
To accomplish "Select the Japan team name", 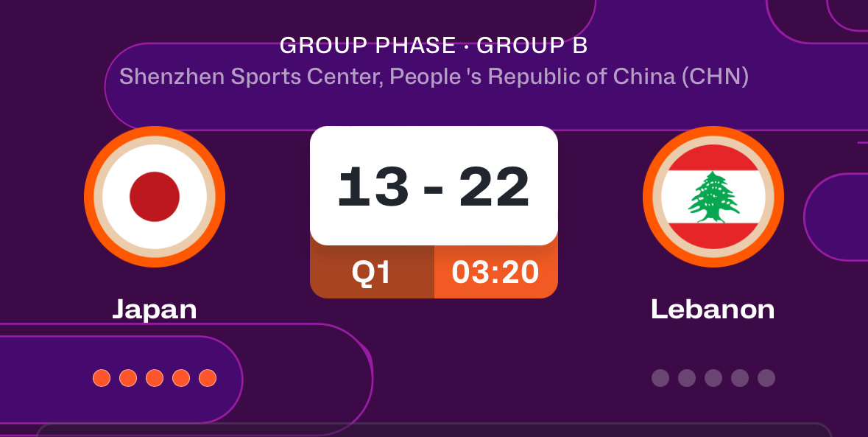I will click(x=155, y=309).
